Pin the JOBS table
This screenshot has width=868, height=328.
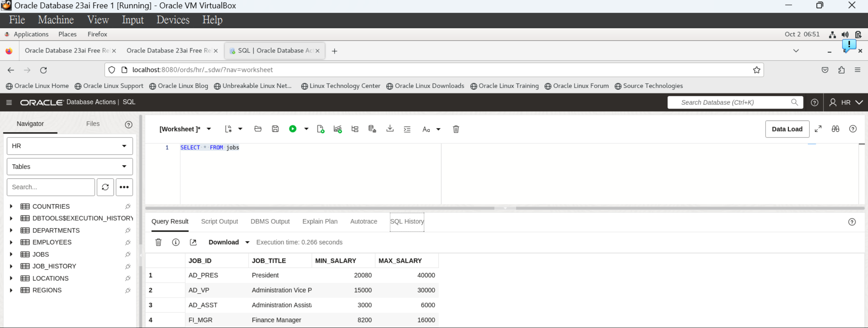(x=128, y=255)
